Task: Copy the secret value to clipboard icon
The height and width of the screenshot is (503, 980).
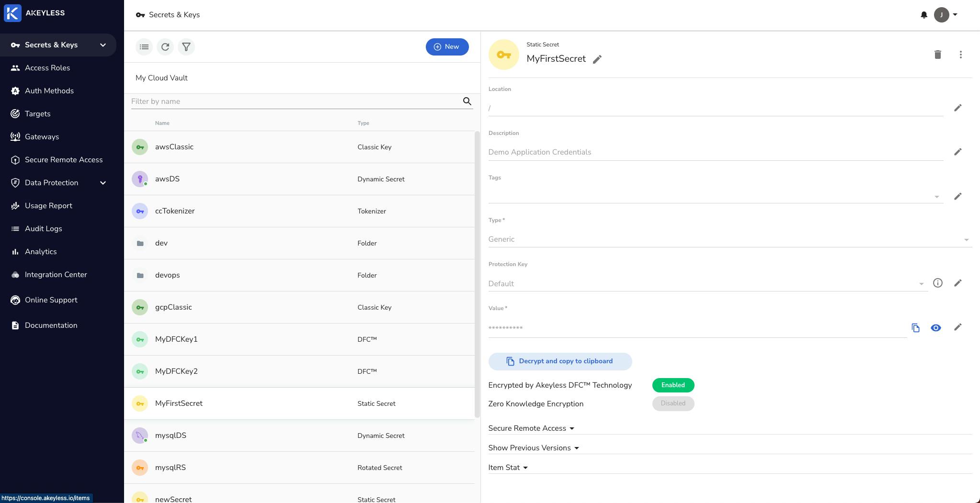Action: pyautogui.click(x=916, y=327)
